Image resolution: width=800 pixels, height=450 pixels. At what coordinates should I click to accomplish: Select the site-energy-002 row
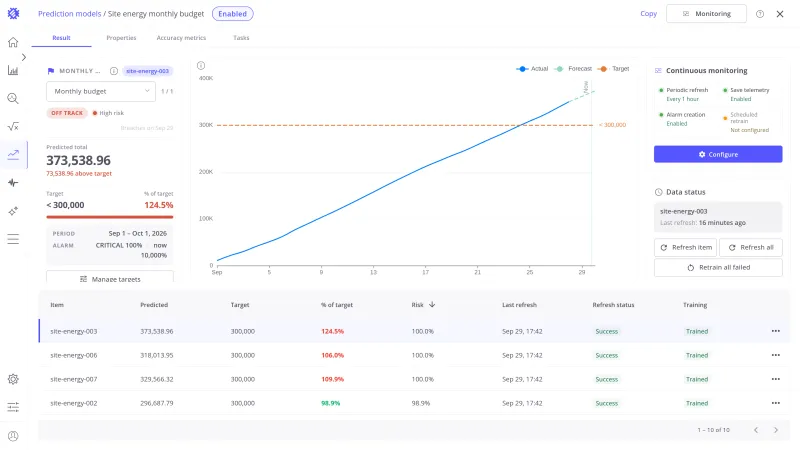tap(414, 403)
